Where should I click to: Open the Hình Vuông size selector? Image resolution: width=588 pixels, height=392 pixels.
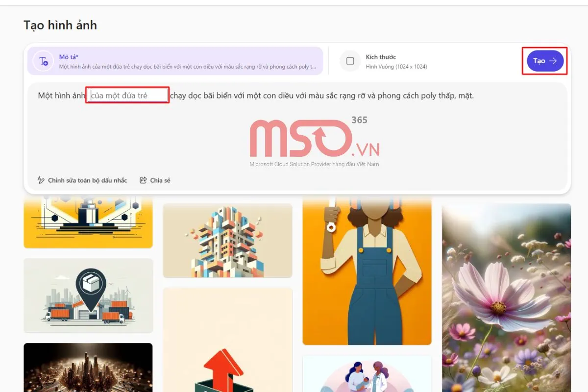point(398,67)
